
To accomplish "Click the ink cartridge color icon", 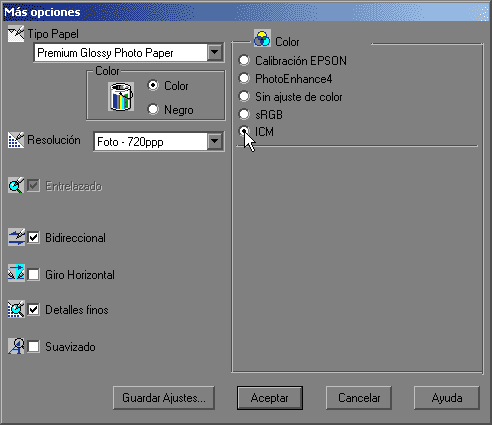I will pyautogui.click(x=121, y=97).
